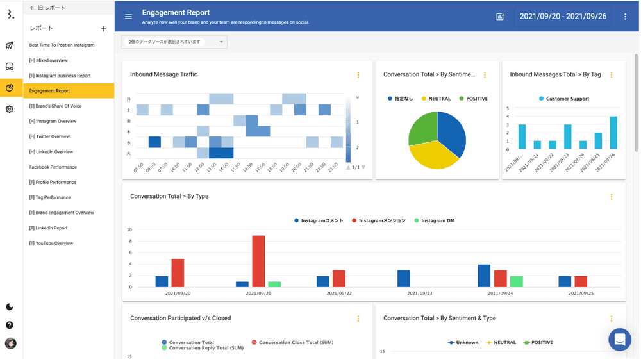
Task: Click the blue slice of sentiment pie
Action: pos(453,135)
